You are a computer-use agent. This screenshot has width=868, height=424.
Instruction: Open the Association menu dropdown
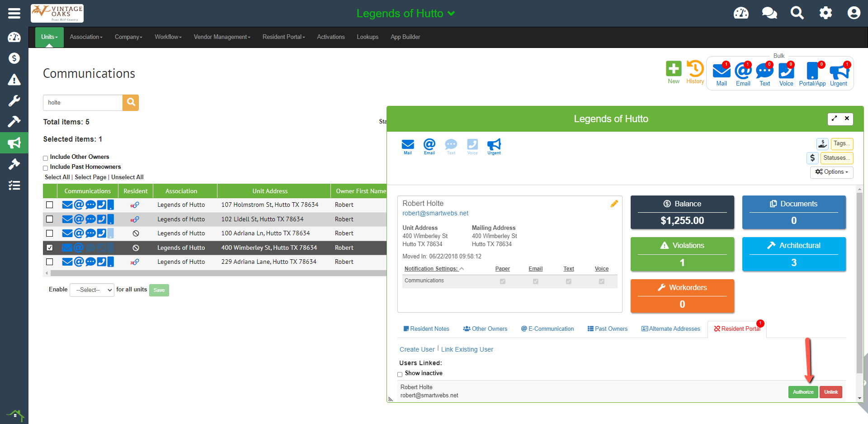[86, 37]
